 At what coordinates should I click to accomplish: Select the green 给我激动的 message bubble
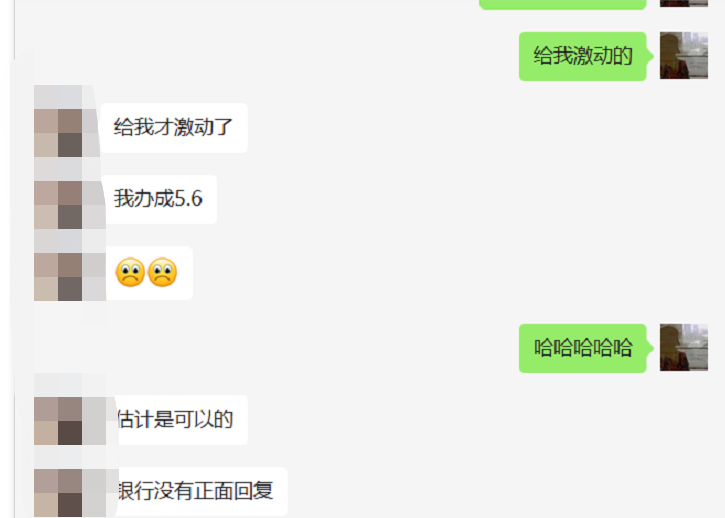point(582,56)
